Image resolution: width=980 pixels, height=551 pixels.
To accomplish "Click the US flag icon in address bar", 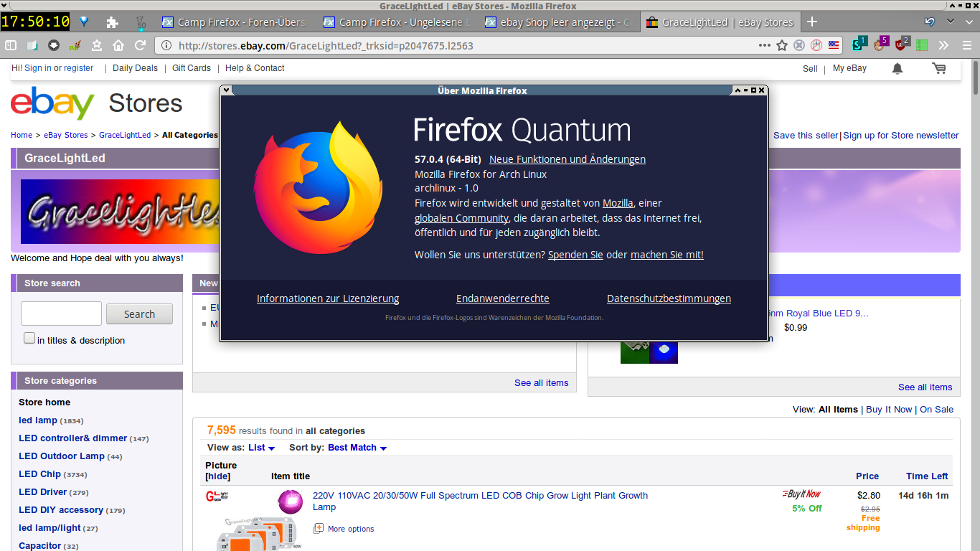I will (834, 45).
